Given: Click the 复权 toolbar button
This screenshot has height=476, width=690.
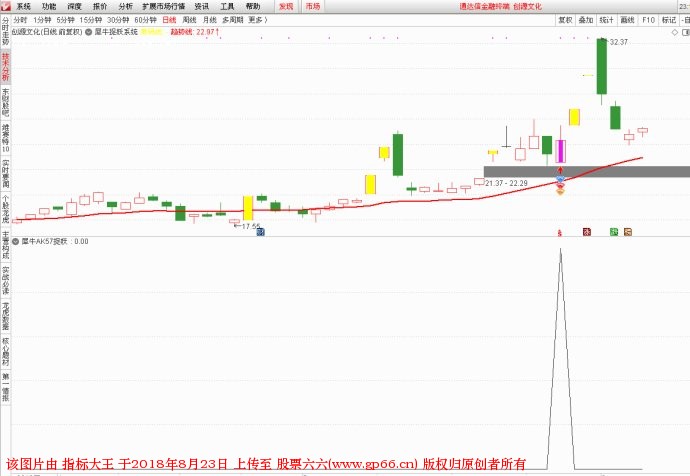Looking at the screenshot, I should 565,20.
